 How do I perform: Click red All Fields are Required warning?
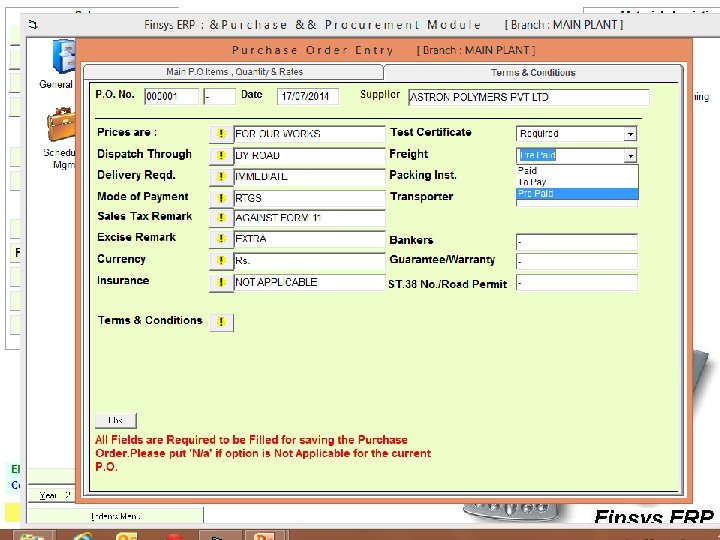point(263,453)
